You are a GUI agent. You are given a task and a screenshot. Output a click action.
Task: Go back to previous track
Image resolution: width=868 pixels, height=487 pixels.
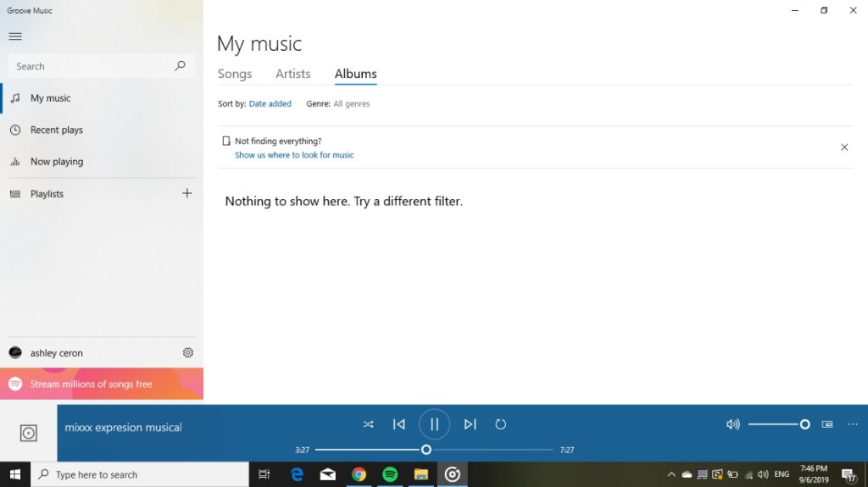point(398,424)
